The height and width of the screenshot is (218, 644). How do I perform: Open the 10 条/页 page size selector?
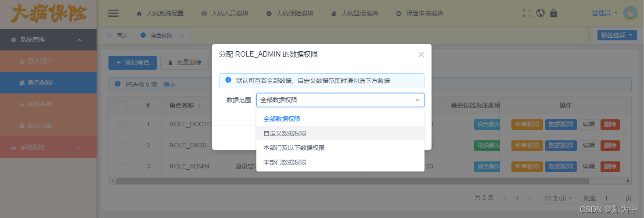(558, 198)
